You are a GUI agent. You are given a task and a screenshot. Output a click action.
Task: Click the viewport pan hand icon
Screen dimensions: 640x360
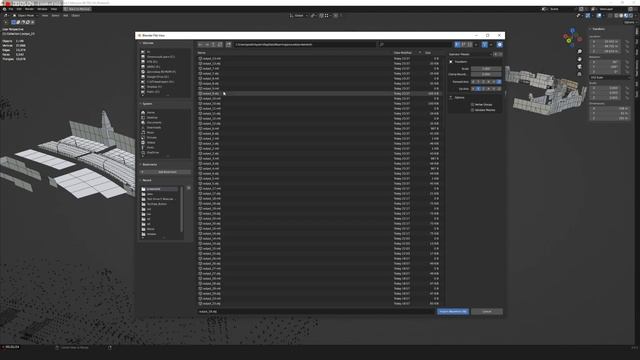point(580,59)
